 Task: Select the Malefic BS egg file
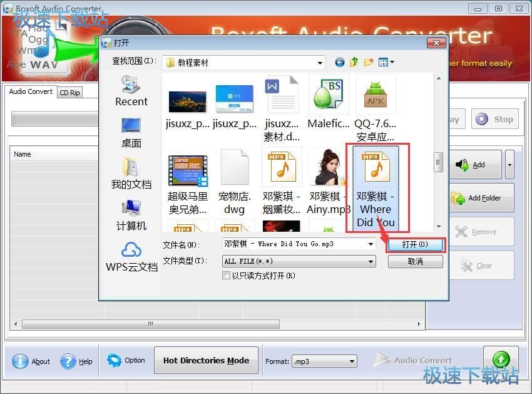pos(329,102)
